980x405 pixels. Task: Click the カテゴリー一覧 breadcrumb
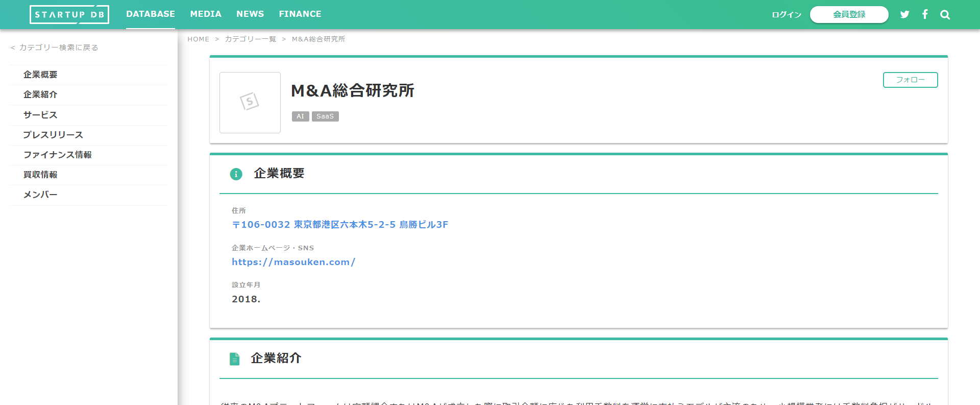[251, 39]
